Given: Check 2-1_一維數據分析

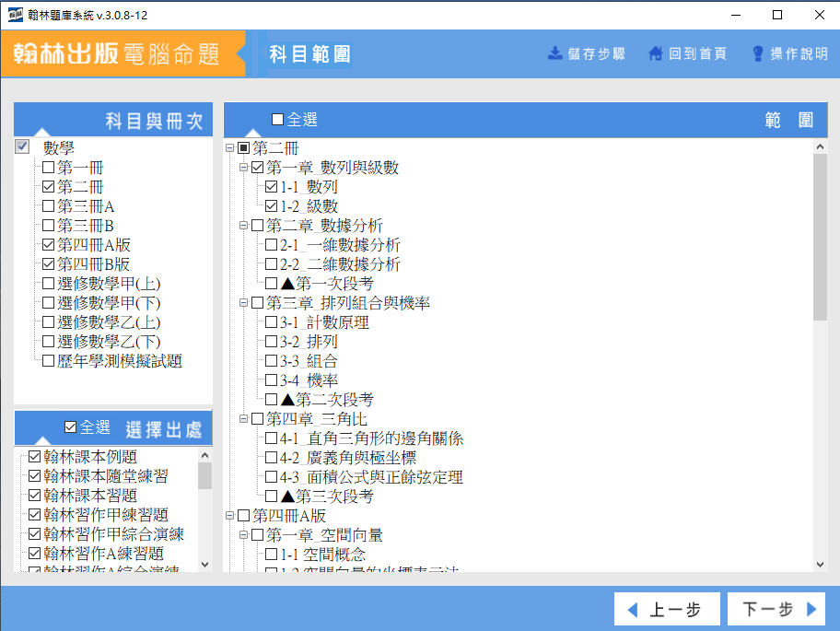Looking at the screenshot, I should coord(271,245).
